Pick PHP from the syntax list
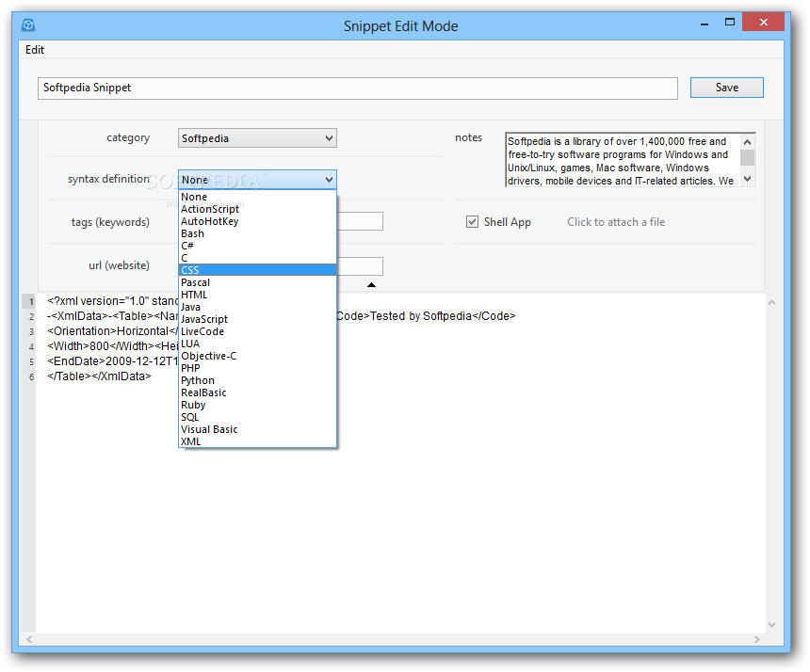The width and height of the screenshot is (810, 672). [x=257, y=368]
